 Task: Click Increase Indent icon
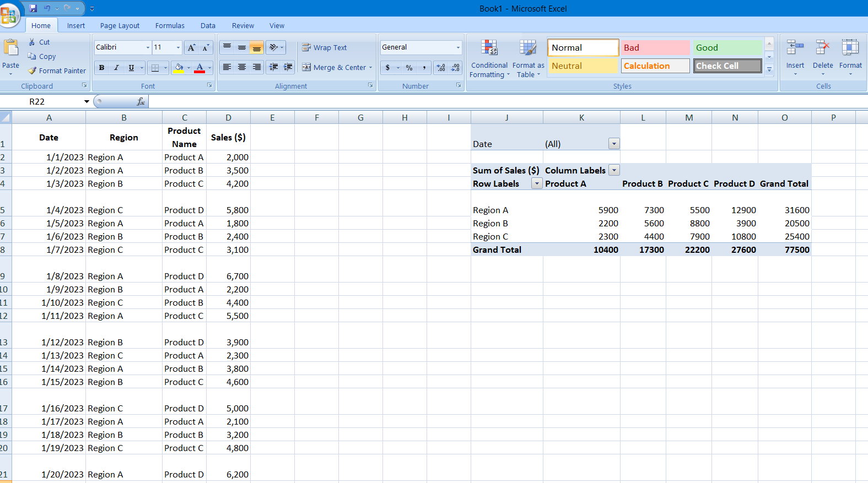288,67
